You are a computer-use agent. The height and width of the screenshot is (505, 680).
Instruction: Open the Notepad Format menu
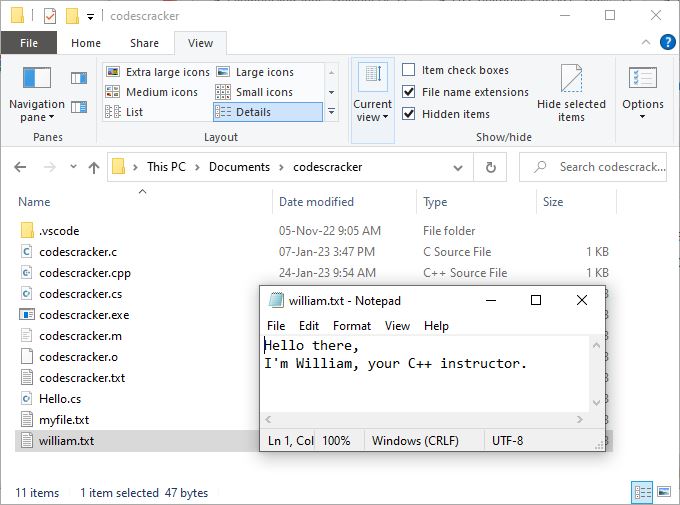[352, 326]
